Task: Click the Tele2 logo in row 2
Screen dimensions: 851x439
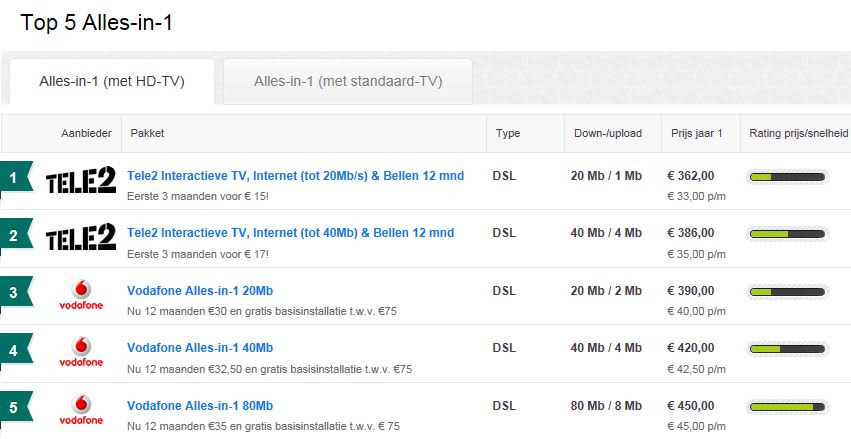Action: click(x=81, y=237)
